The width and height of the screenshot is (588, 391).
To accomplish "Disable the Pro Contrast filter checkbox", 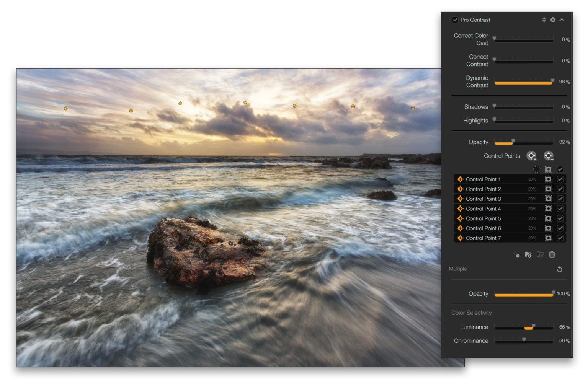I will [455, 20].
